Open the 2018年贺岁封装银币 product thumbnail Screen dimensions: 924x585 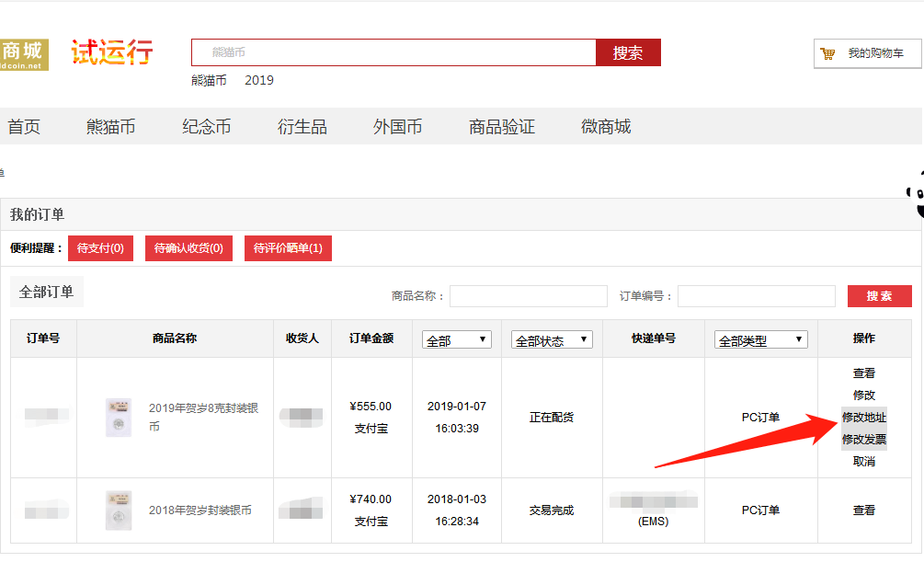pyautogui.click(x=119, y=510)
